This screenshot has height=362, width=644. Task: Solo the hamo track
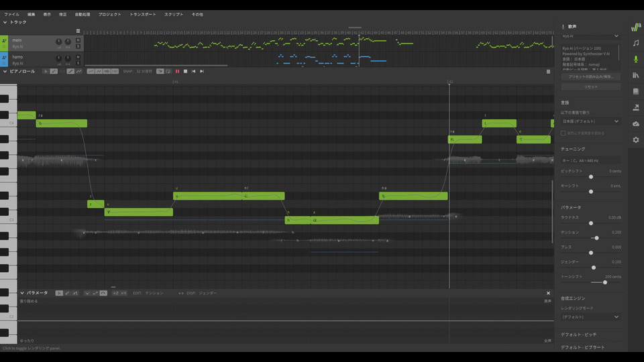coord(78,63)
